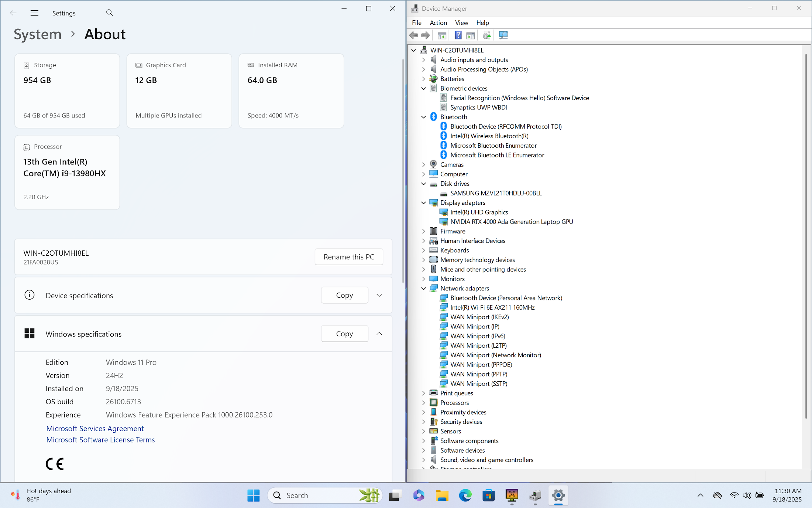The image size is (812, 508).
Task: Expand the Firmware node
Action: [424, 231]
